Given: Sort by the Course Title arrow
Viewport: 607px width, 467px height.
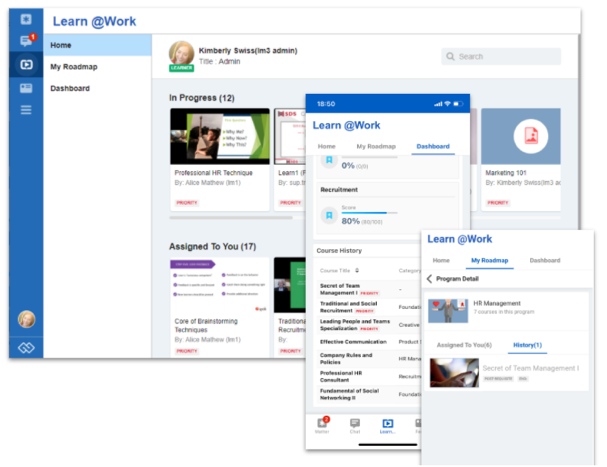Looking at the screenshot, I should point(357,270).
